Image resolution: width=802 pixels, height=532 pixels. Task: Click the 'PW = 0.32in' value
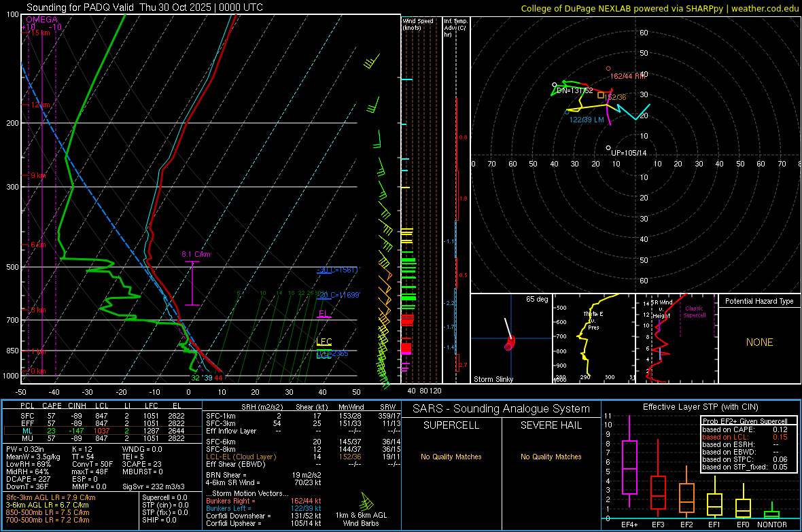(x=25, y=449)
